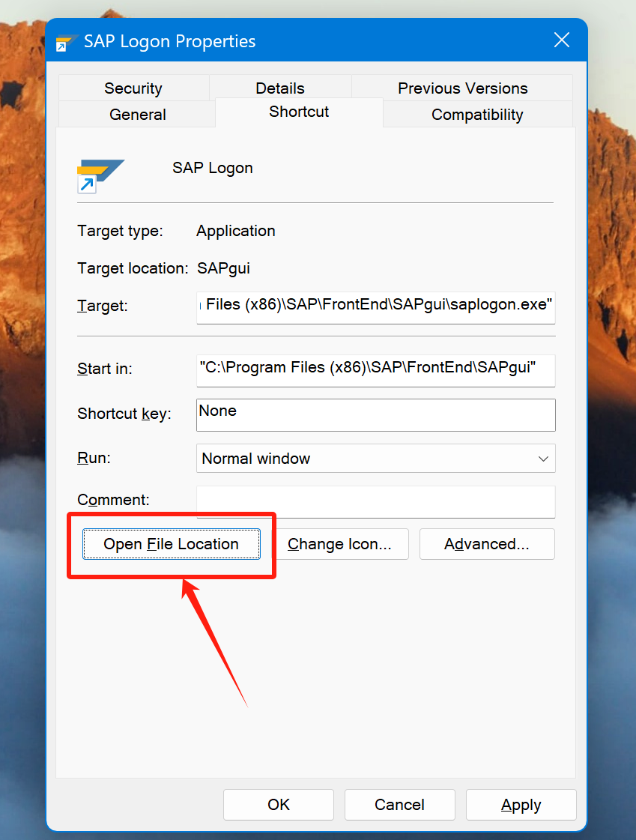
Task: Click the Shortcut key field showing None
Action: pos(375,415)
